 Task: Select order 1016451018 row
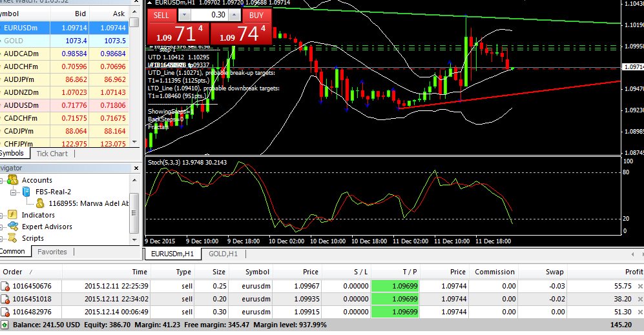[322, 299]
